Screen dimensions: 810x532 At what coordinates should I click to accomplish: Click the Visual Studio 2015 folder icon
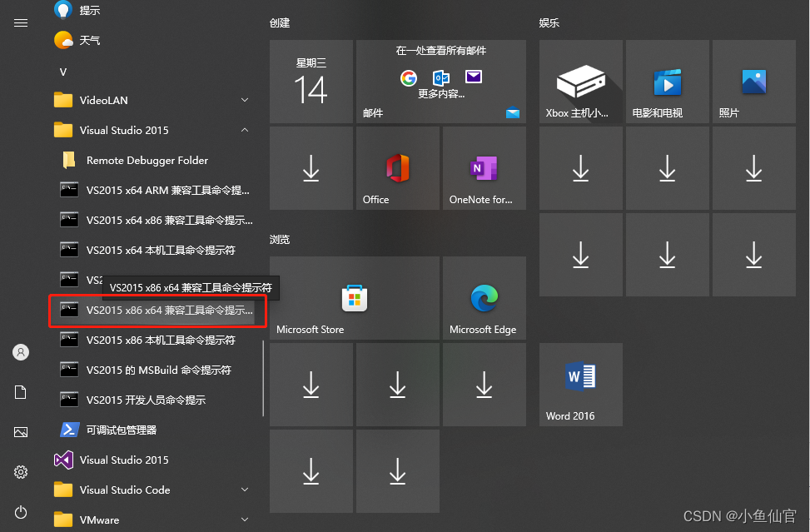coord(63,130)
